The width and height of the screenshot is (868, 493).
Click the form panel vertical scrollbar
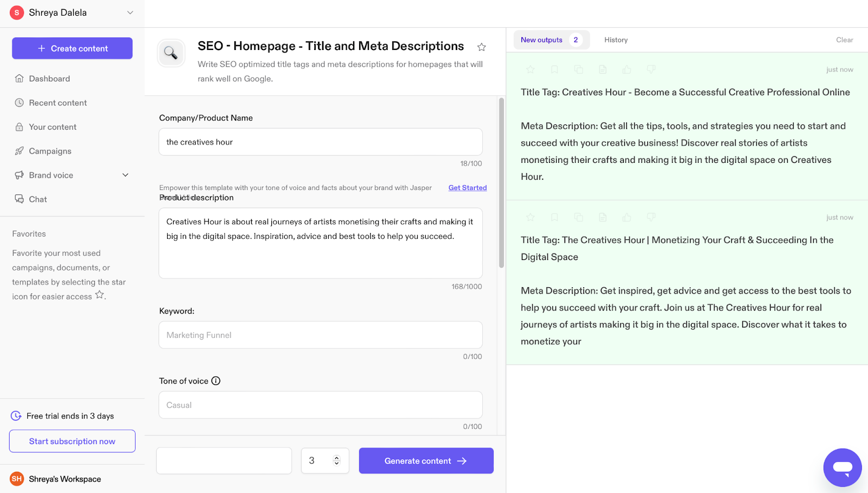coord(501,183)
